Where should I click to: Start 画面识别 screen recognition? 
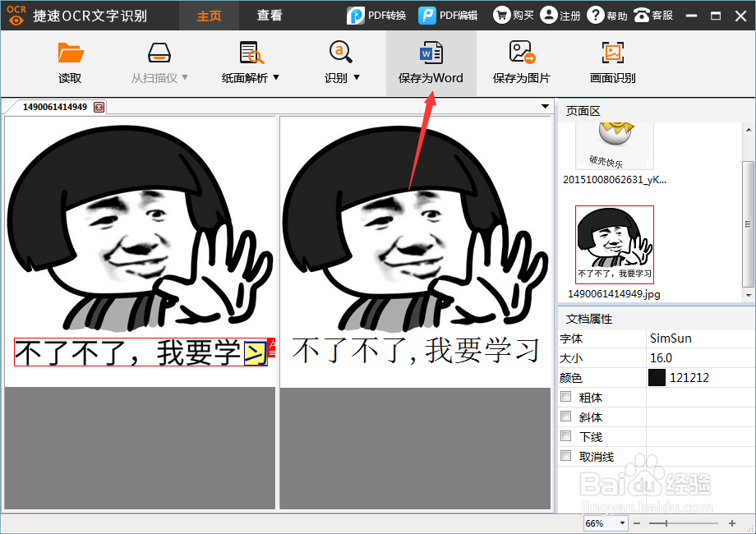(611, 62)
